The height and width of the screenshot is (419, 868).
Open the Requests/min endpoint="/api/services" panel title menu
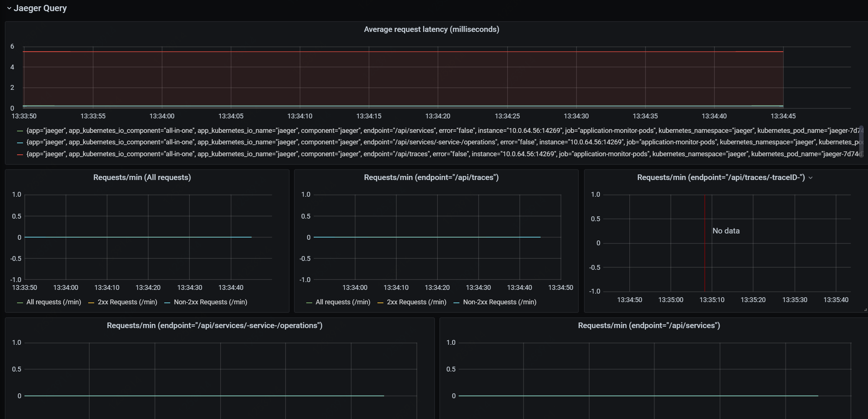(x=648, y=325)
